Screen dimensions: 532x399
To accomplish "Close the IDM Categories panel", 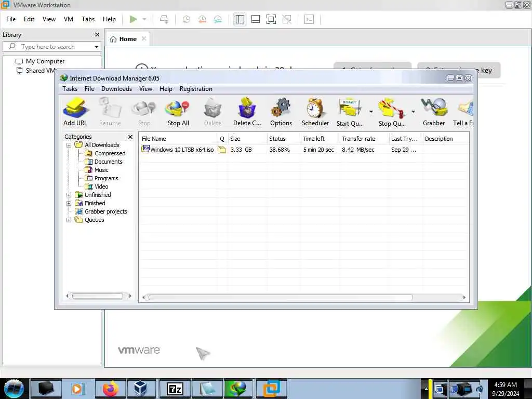I will pyautogui.click(x=130, y=137).
